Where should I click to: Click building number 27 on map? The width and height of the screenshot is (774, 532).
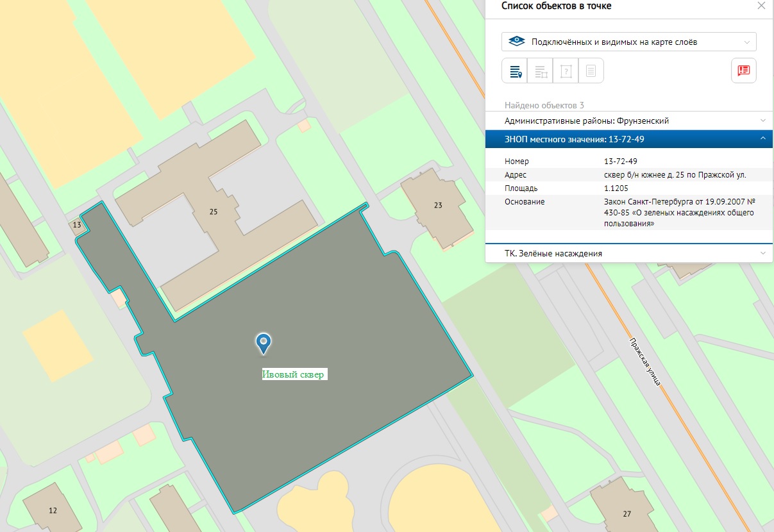[x=627, y=513]
